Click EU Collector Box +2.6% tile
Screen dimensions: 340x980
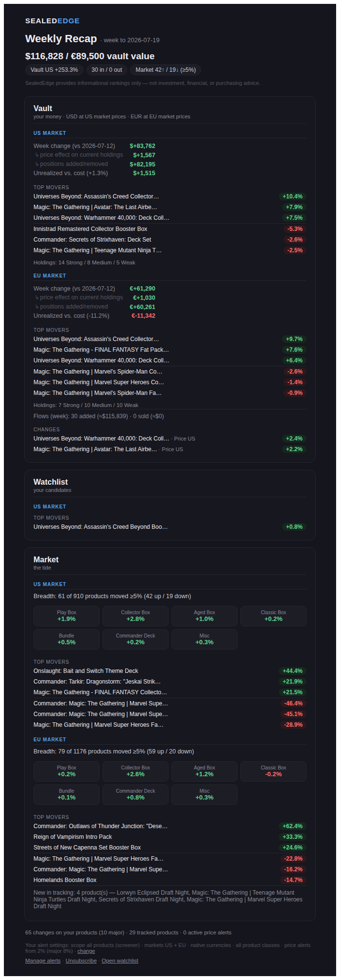click(x=136, y=771)
